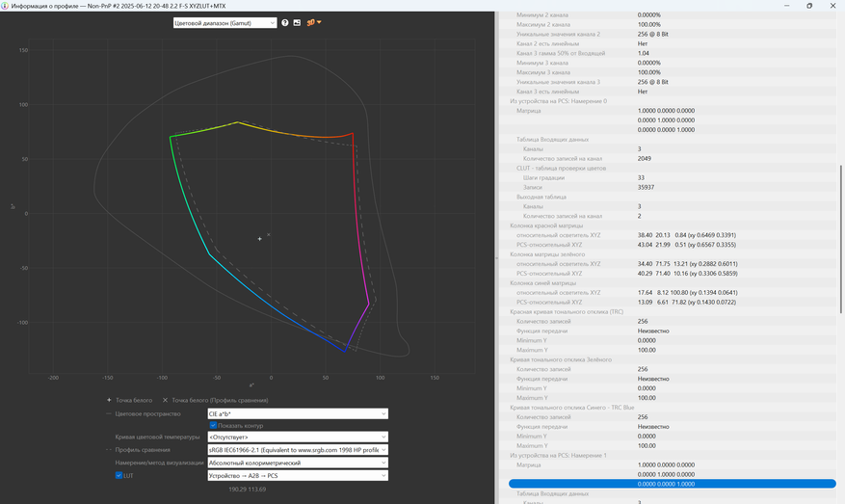The image size is (845, 504).
Task: Click the help question mark icon
Action: pyautogui.click(x=285, y=22)
